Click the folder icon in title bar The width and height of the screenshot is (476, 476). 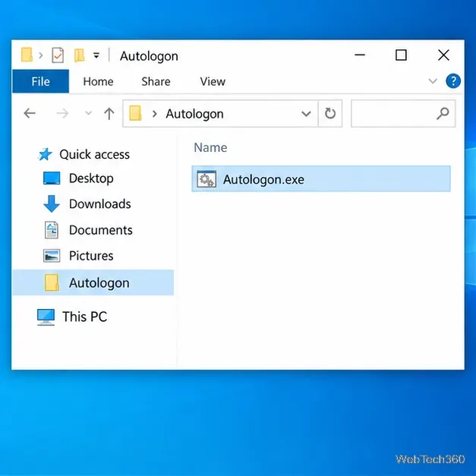click(x=27, y=55)
